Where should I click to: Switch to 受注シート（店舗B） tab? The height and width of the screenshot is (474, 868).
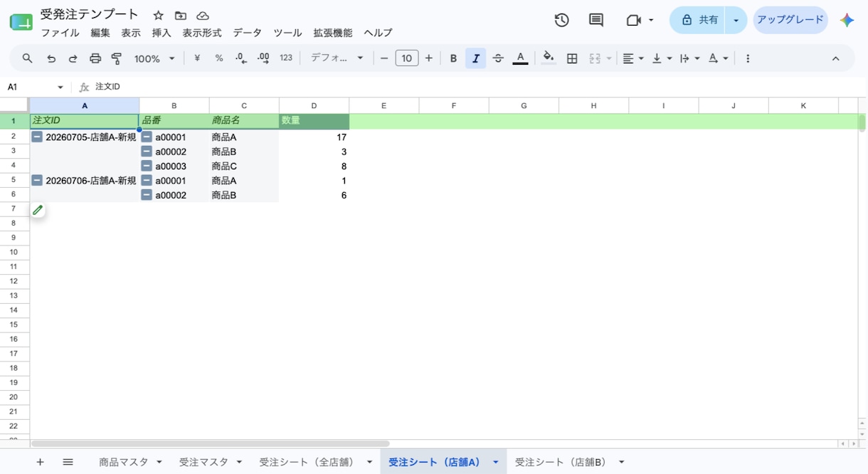[561, 462]
